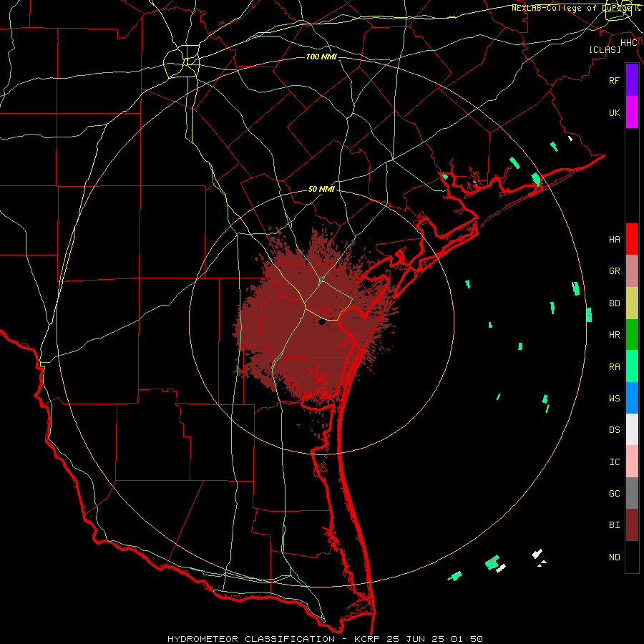Viewport: 644px width, 644px height.
Task: Click the UK magenta legend swatch
Action: click(x=632, y=112)
